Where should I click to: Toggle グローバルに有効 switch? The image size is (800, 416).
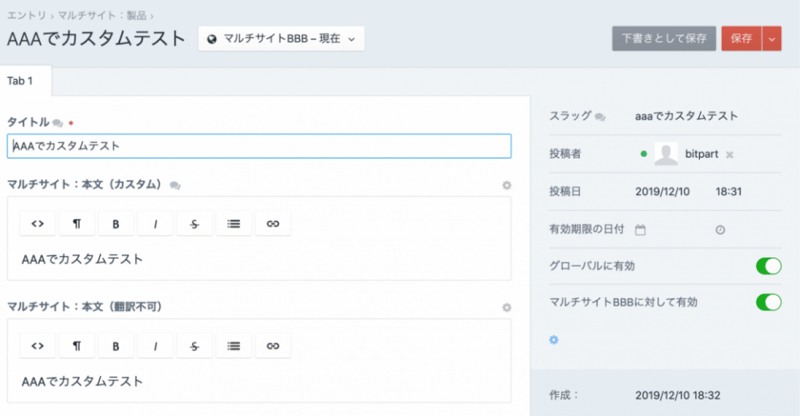(768, 266)
